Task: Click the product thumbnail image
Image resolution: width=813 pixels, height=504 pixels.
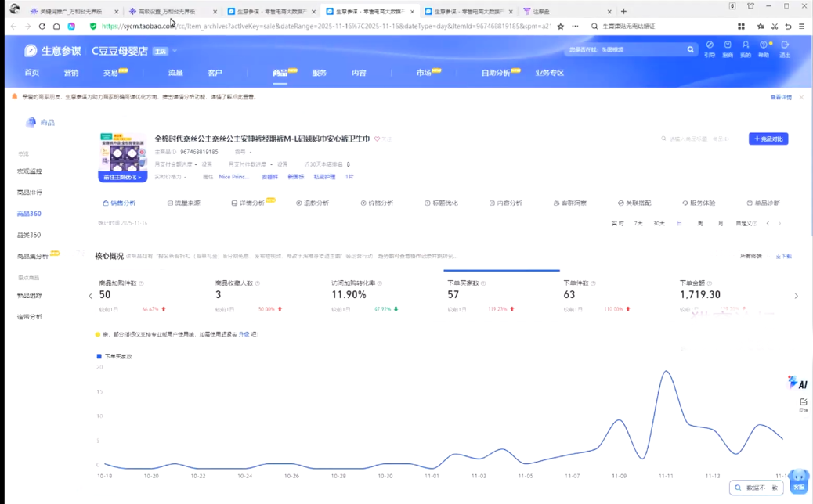Action: point(123,152)
